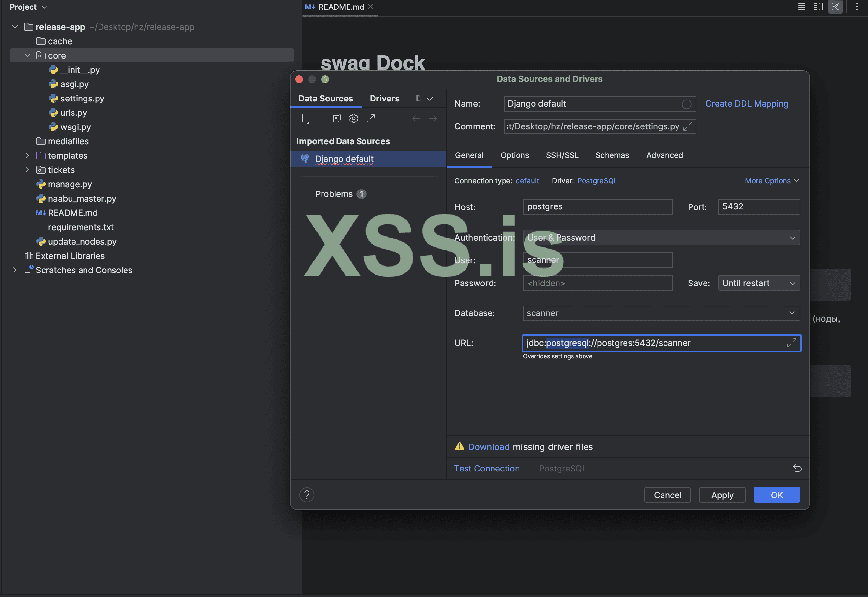The height and width of the screenshot is (597, 868).
Task: Open driver settings gear icon
Action: pyautogui.click(x=353, y=119)
